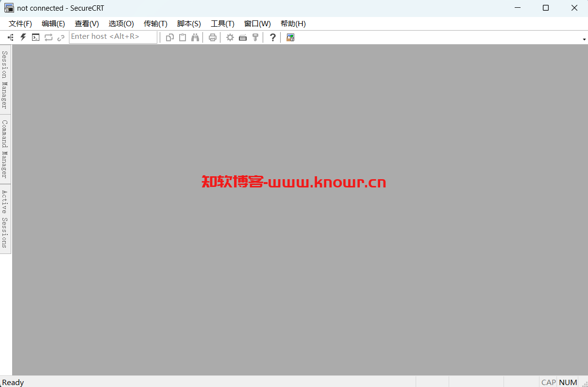Click the Enter host input field

coord(113,37)
